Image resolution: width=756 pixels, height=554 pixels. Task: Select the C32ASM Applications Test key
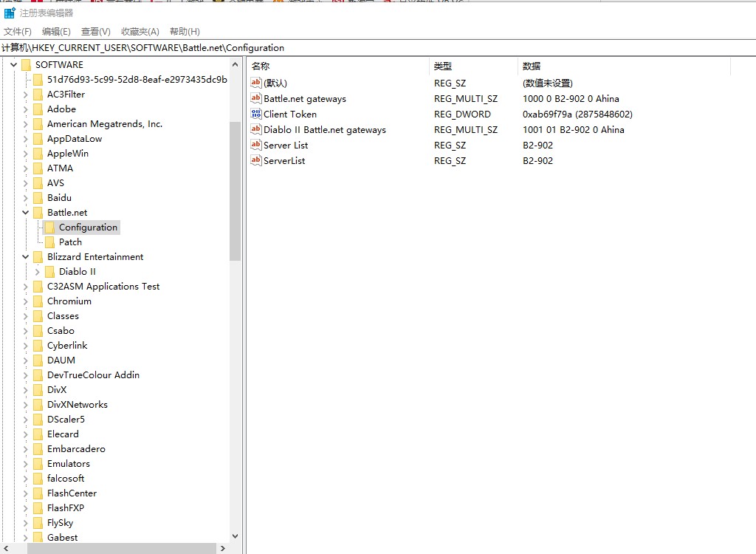coord(103,287)
